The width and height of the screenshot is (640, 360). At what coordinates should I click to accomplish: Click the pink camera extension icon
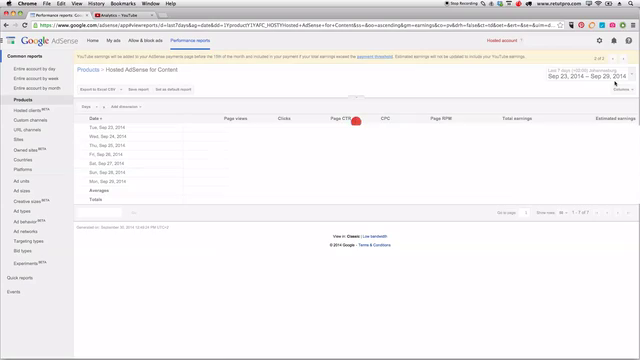(612, 25)
